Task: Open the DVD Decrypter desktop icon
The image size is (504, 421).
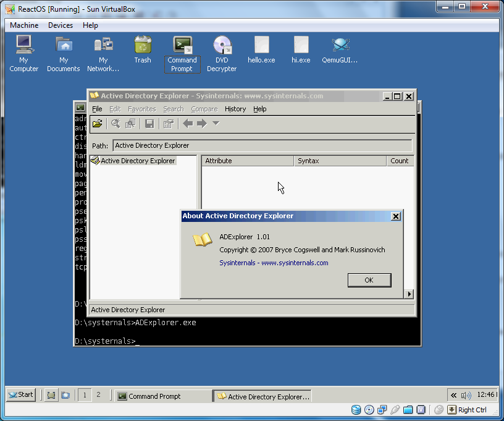Action: [x=222, y=54]
